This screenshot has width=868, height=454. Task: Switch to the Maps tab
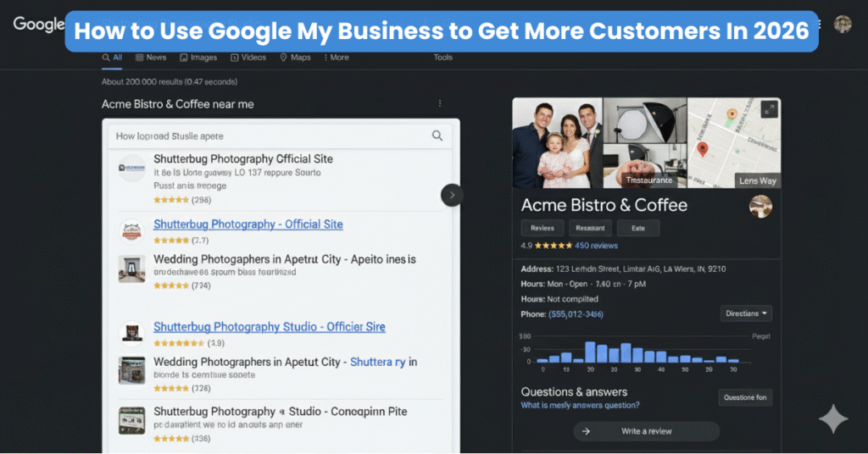[296, 58]
